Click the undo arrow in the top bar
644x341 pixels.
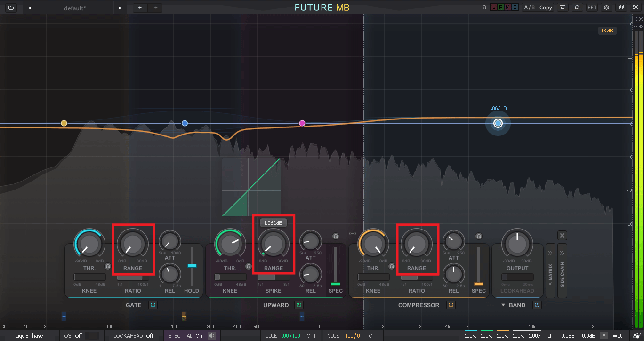(140, 8)
